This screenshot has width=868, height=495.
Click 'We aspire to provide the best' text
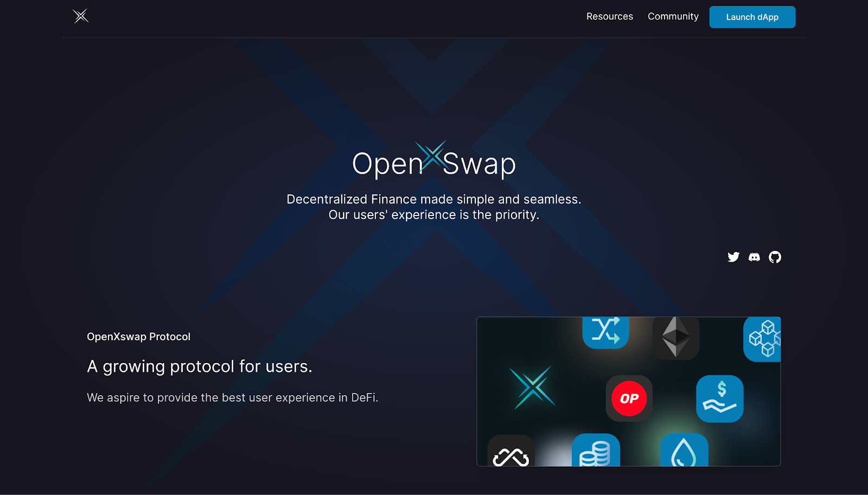(166, 398)
